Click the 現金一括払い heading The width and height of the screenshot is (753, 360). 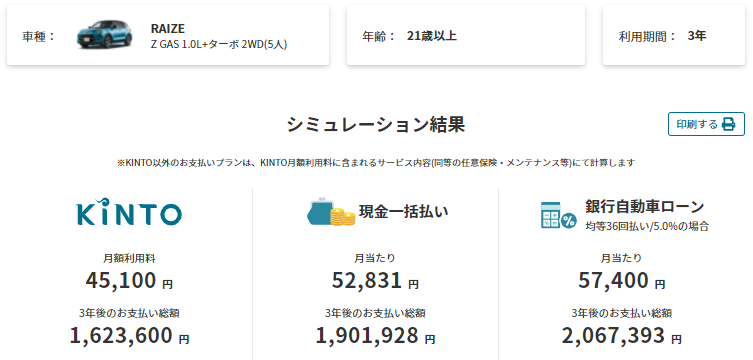click(x=404, y=211)
